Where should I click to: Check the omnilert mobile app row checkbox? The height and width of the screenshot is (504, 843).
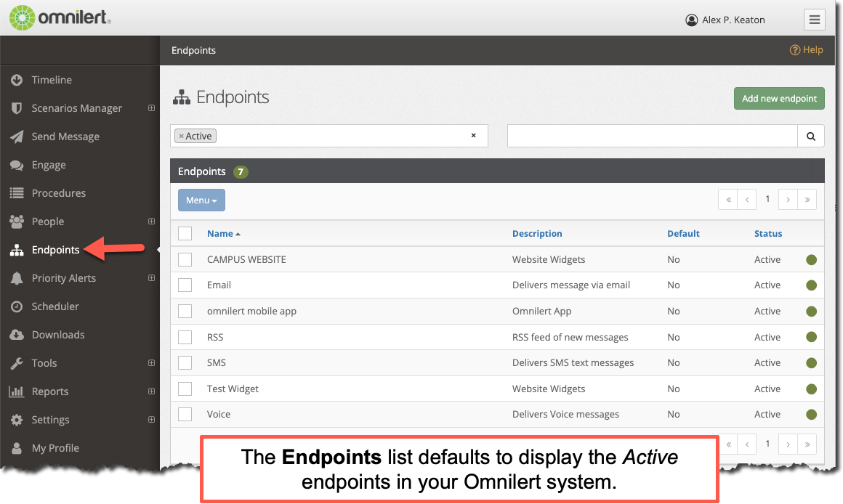click(185, 311)
